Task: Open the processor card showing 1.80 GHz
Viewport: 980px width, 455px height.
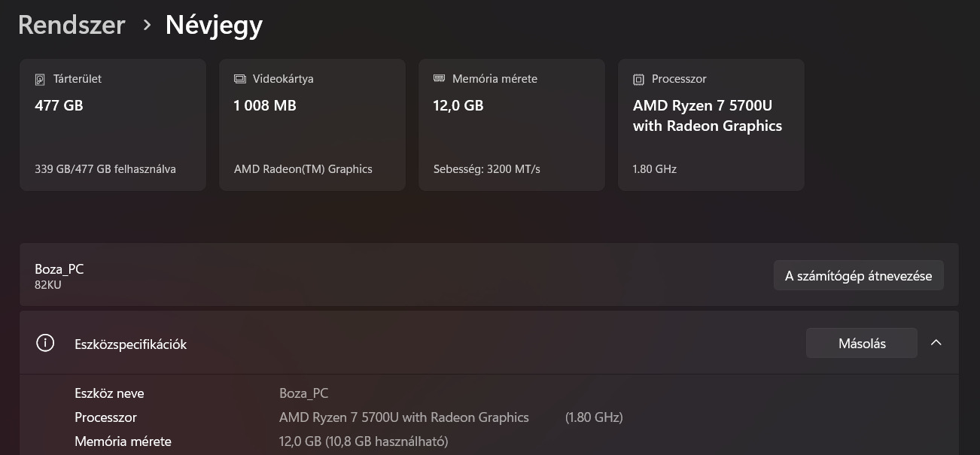Action: click(711, 125)
